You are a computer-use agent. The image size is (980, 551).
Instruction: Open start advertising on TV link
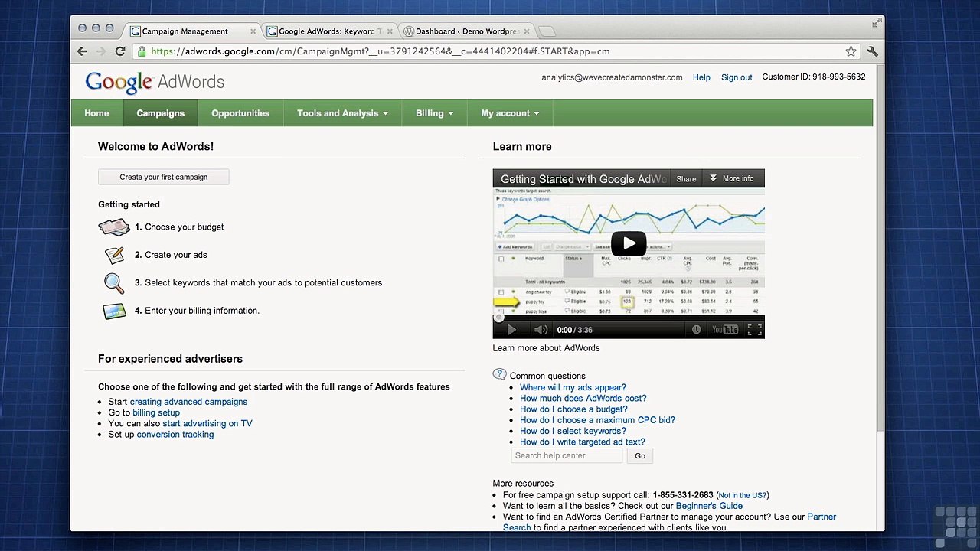click(207, 423)
